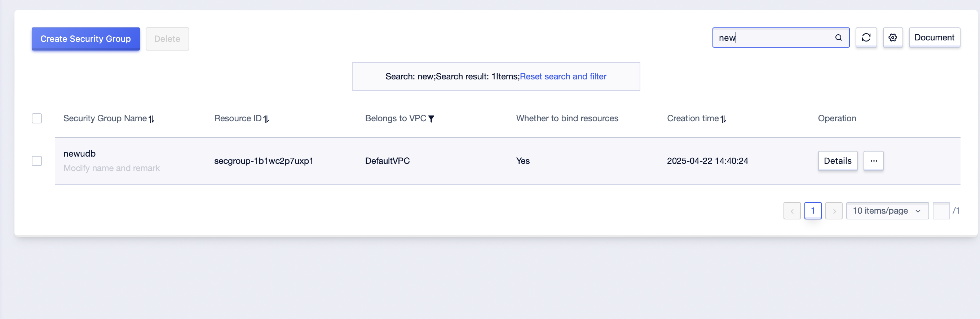Screen dimensions: 980x319
Task: Open the Belongs to VPC filter funnel
Action: (x=431, y=119)
